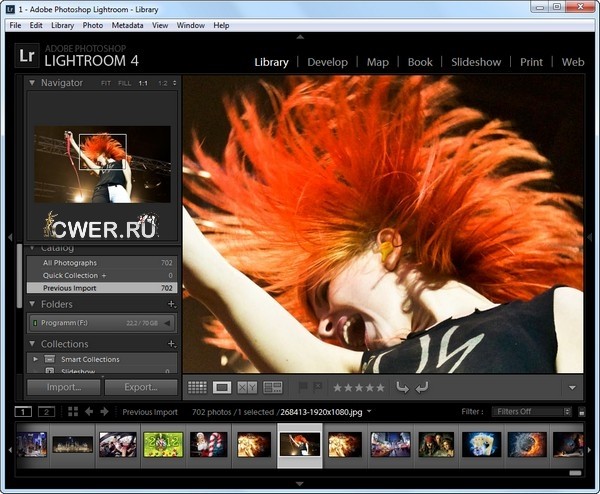Toggle filter lock switch icon
This screenshot has height=494, width=600.
(582, 412)
